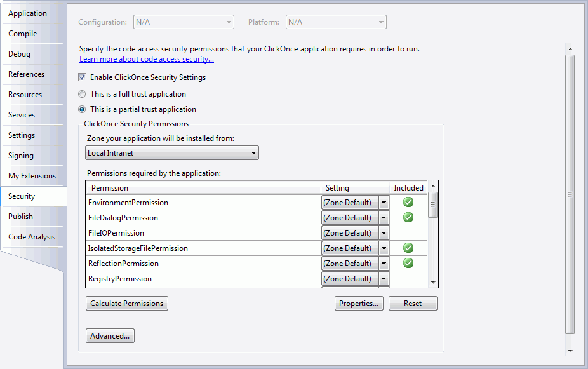
Task: Click the green check icon for FileDialogPermission
Action: (408, 217)
